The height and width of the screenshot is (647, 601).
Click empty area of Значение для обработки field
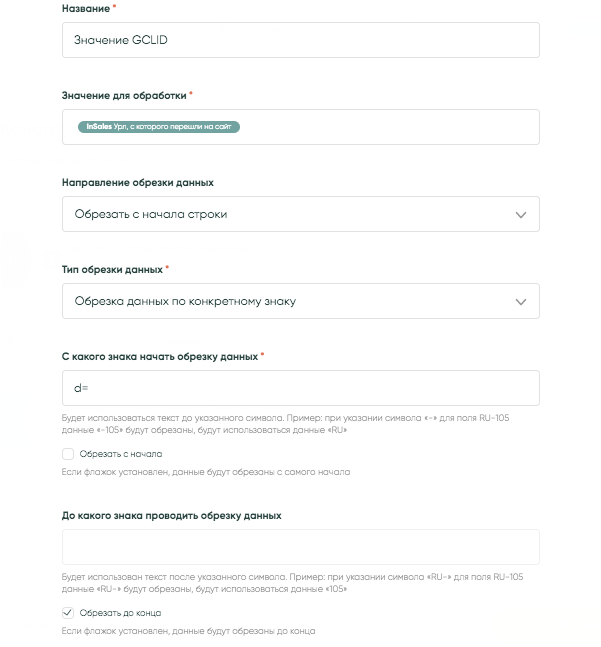pos(400,127)
